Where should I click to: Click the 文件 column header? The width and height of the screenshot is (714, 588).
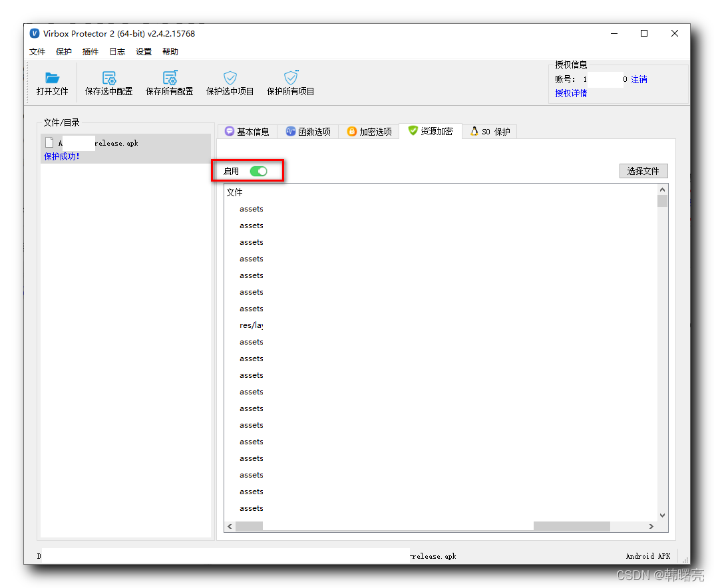(234, 192)
